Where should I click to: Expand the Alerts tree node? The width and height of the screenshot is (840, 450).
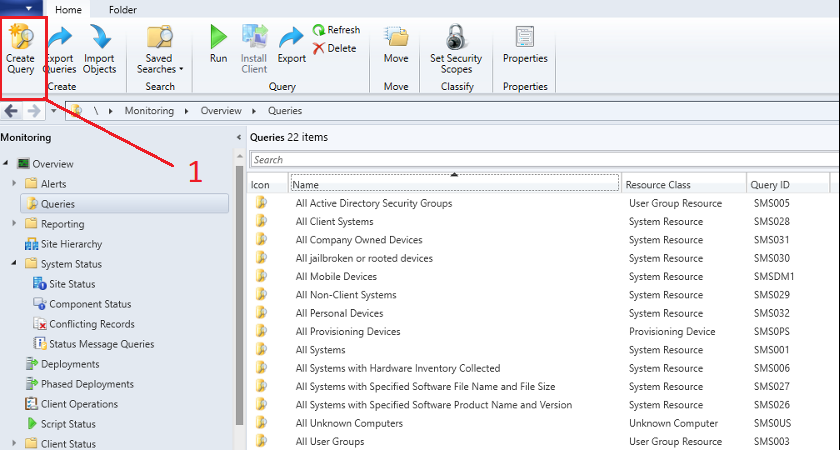(14, 184)
